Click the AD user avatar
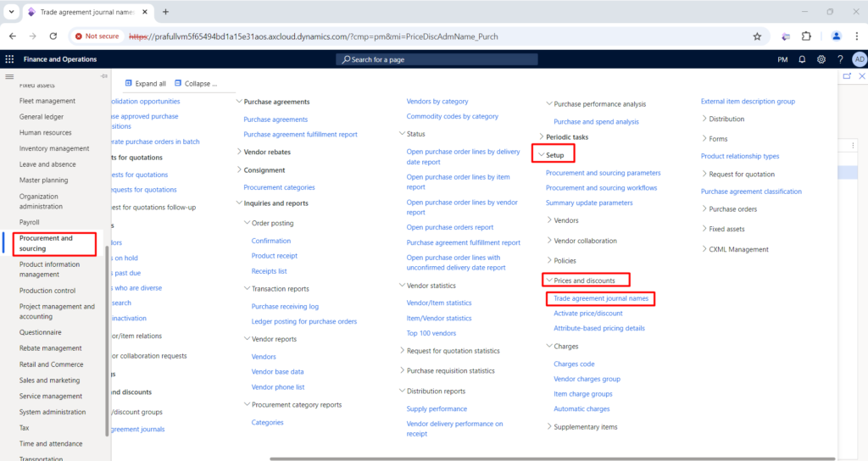This screenshot has height=461, width=868. pyautogui.click(x=860, y=59)
